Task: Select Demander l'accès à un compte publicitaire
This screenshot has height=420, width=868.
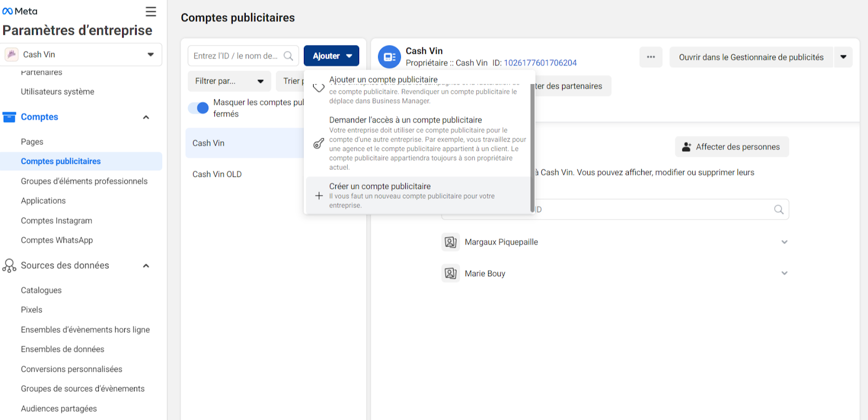Action: (418, 143)
